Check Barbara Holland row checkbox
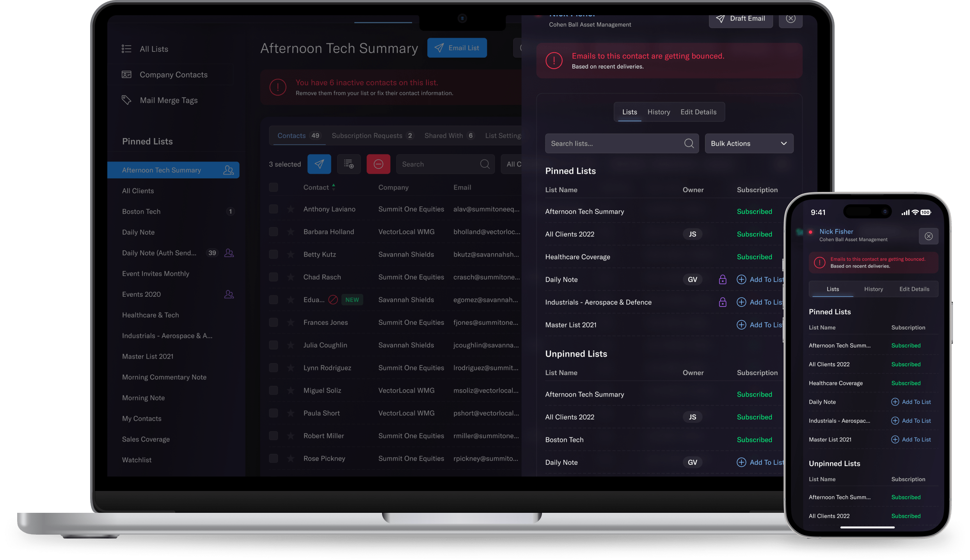970x560 pixels. [274, 232]
